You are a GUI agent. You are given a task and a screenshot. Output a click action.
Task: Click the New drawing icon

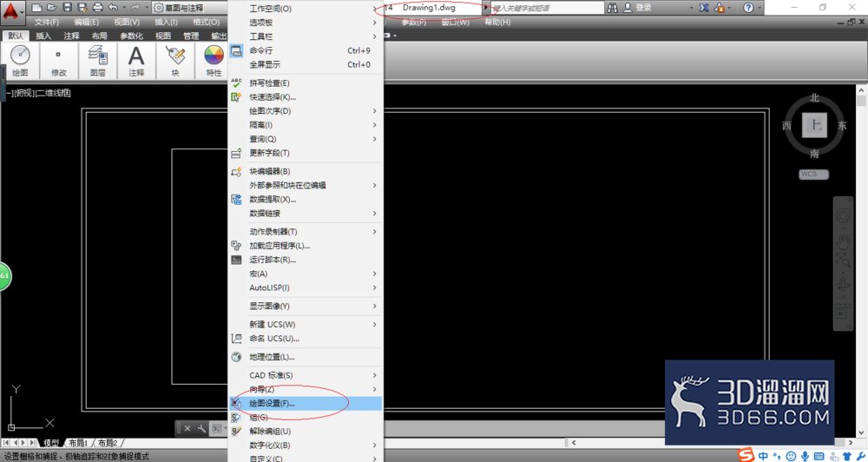(36, 8)
